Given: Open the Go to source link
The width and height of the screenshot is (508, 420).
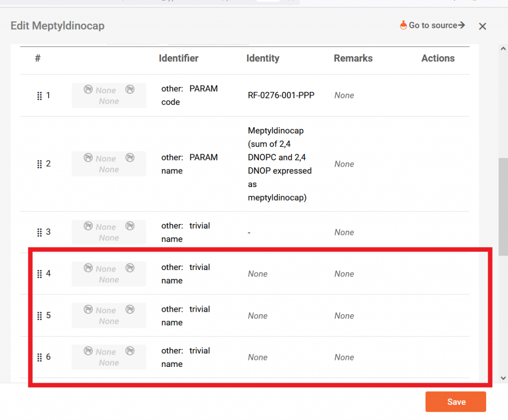Looking at the screenshot, I should pos(432,25).
